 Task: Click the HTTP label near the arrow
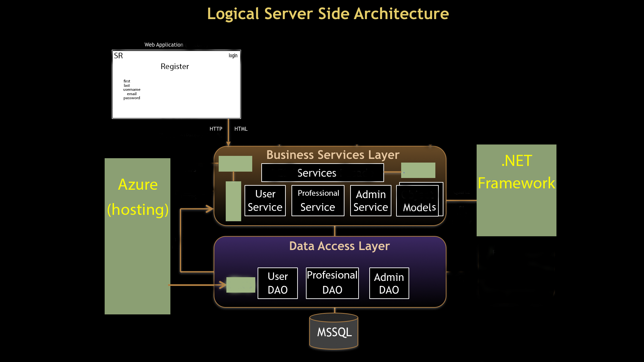coord(216,129)
